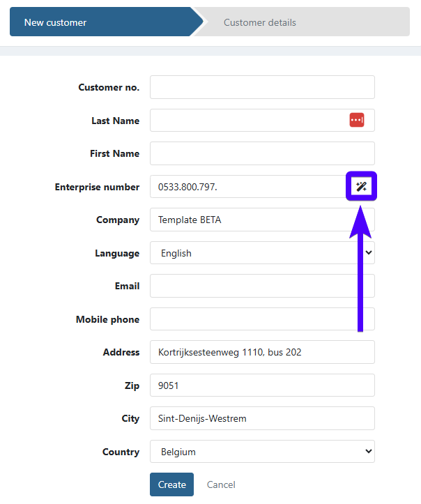Click the bold "Enterprise number" label text

(97, 187)
